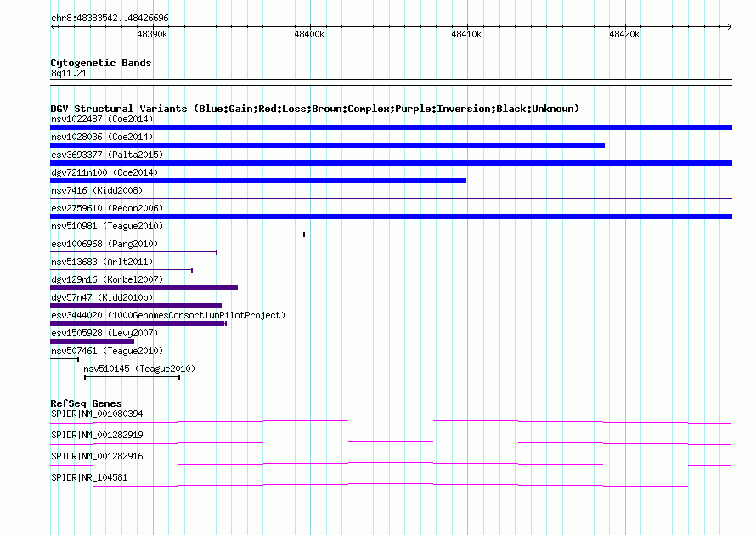Open the nsv513683 (Arlt2011) variant label
Screen dimensions: 756x535
102,262
